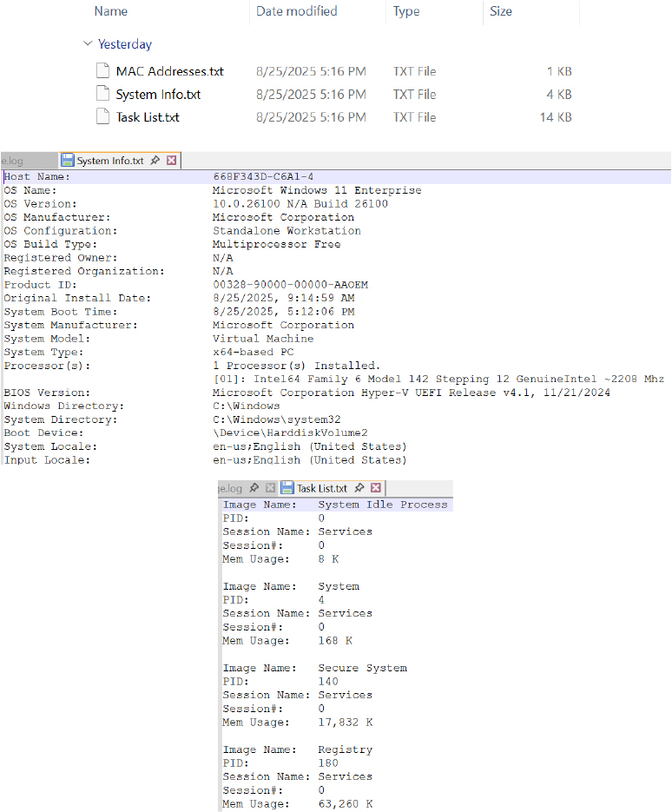The width and height of the screenshot is (672, 812).
Task: Select the System Info.txt file icon
Action: click(x=103, y=94)
